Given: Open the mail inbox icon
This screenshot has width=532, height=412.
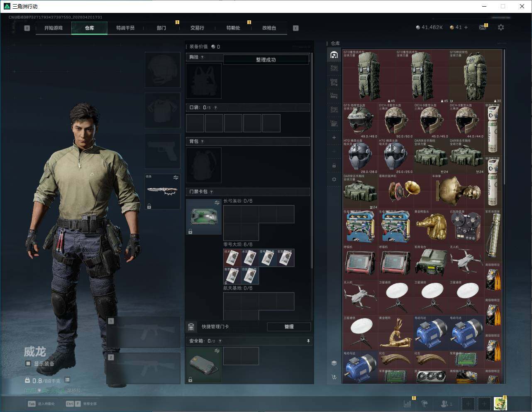Looking at the screenshot, I should (483, 27).
